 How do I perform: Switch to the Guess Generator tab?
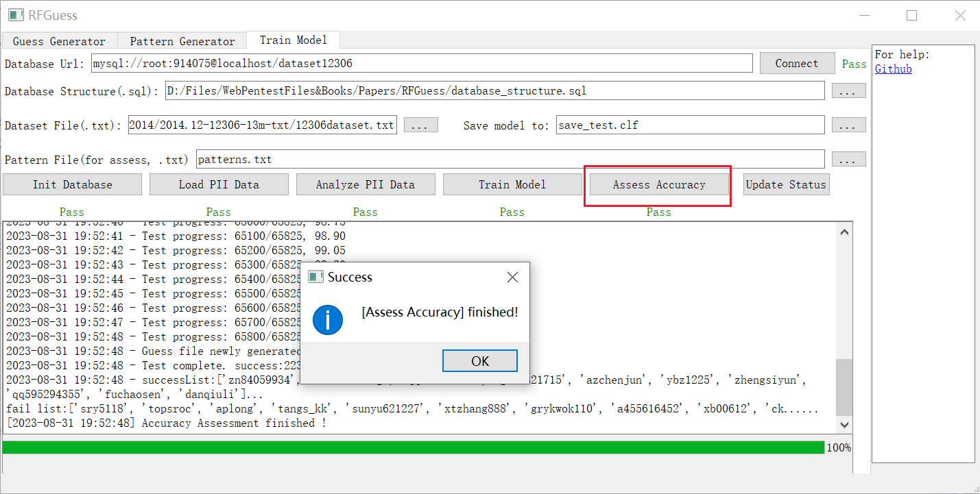coord(59,41)
